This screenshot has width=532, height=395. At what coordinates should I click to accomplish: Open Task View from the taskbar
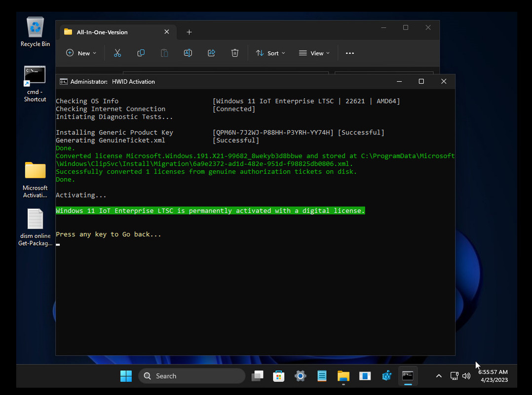click(258, 376)
